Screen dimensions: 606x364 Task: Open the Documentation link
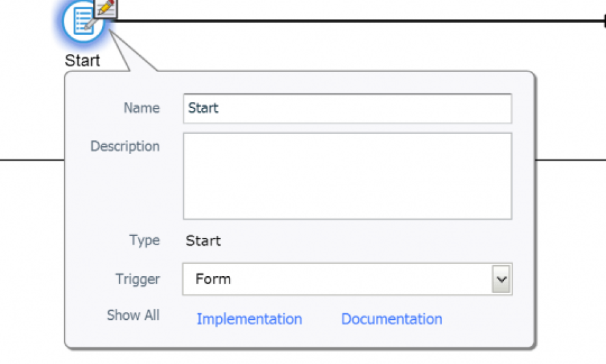392,319
